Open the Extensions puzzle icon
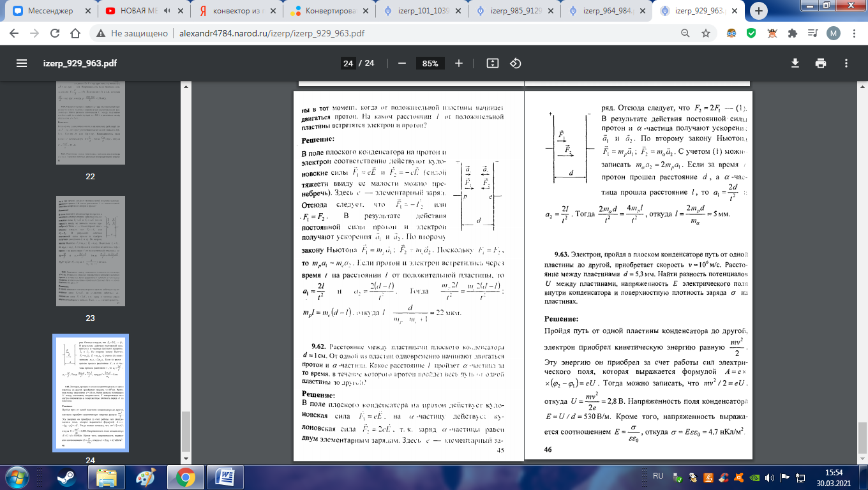Image resolution: width=868 pixels, height=490 pixels. coord(794,33)
